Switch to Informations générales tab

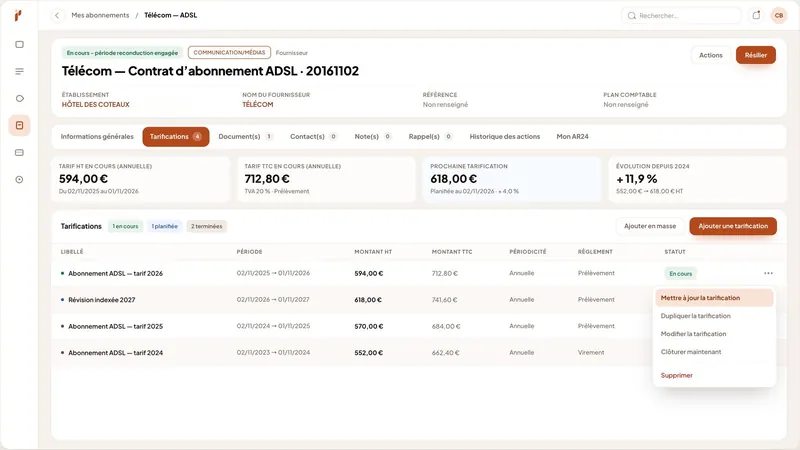point(97,137)
